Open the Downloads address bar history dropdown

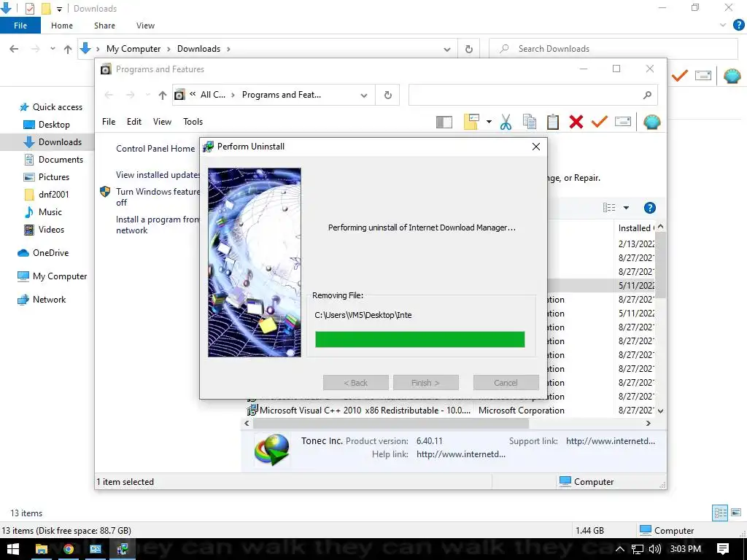coord(447,49)
